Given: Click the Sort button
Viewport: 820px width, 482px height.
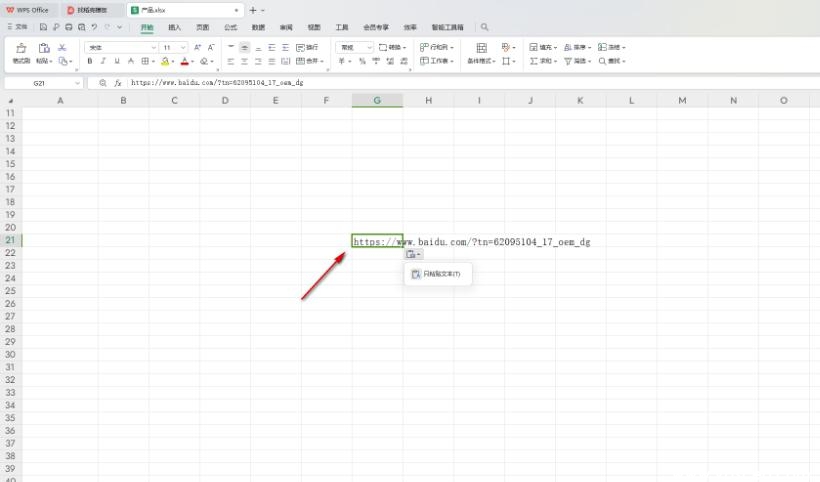Looking at the screenshot, I should click(x=577, y=48).
